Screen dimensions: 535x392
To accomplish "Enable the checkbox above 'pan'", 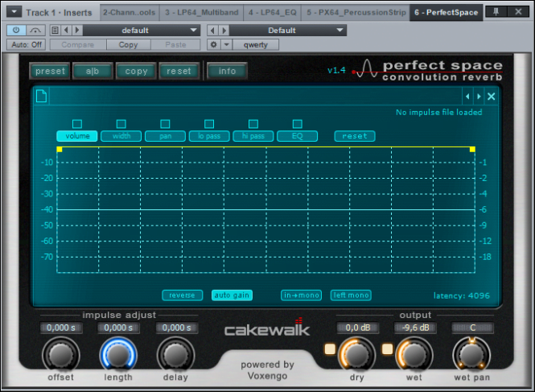I will click(x=165, y=124).
